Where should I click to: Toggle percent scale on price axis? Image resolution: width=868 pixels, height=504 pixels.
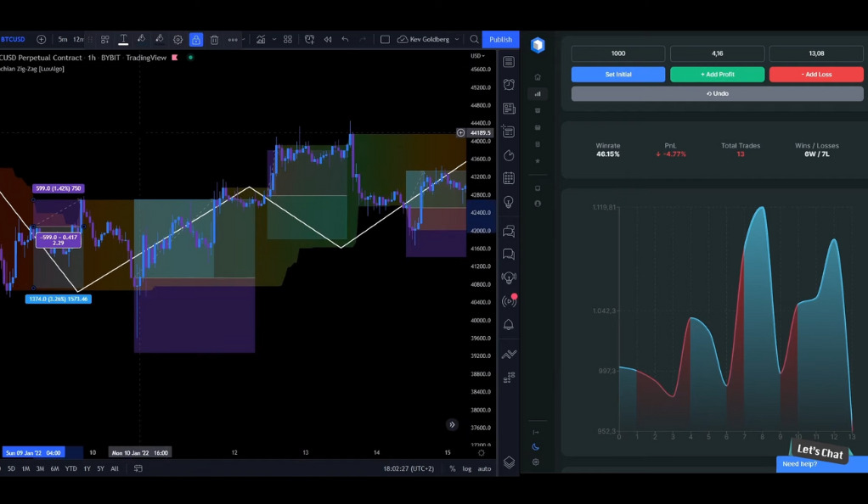(453, 468)
